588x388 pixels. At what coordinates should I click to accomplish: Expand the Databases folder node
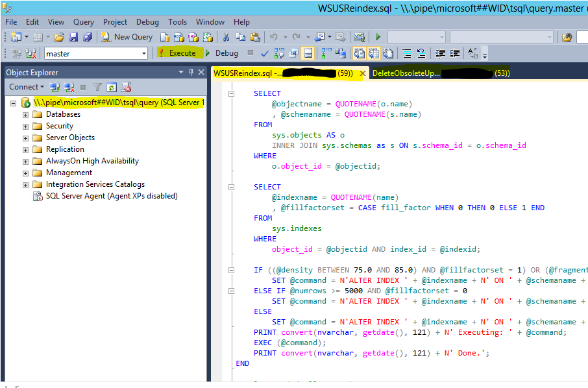26,114
